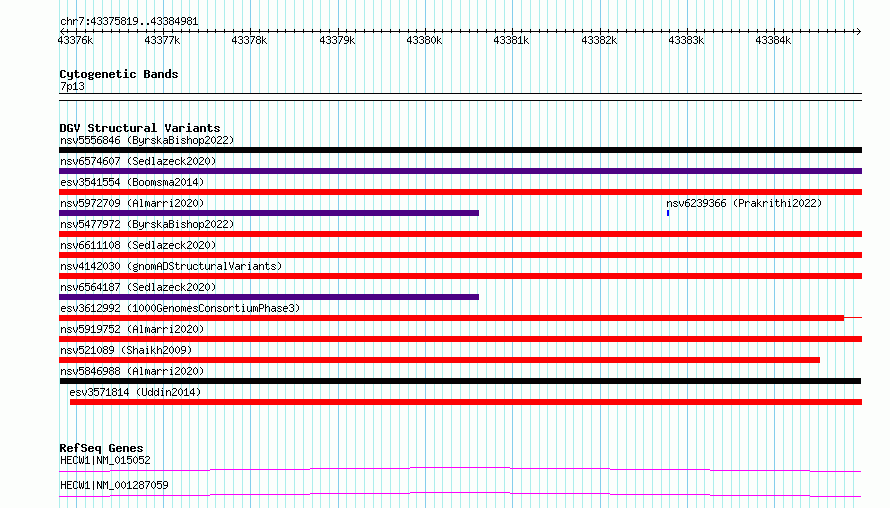890x508 pixels.
Task: Open the nsv6611108 (Sedlazeck2020) label
Action: point(138,245)
